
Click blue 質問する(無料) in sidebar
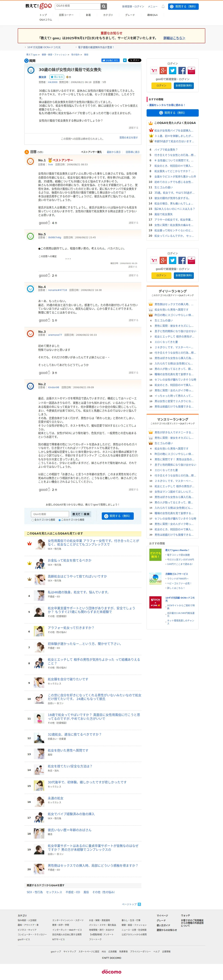[x=172, y=113]
